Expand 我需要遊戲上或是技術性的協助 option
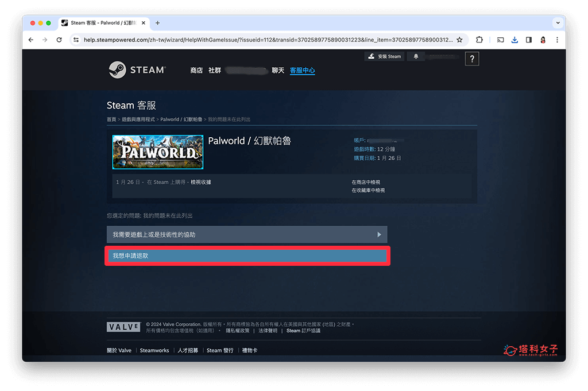This screenshot has width=588, height=391. coord(247,234)
